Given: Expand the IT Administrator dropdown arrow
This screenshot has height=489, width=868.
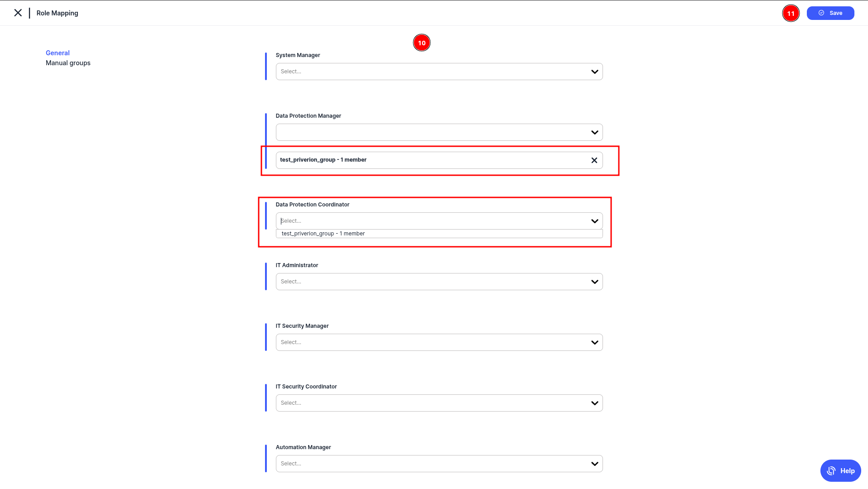Looking at the screenshot, I should [594, 282].
